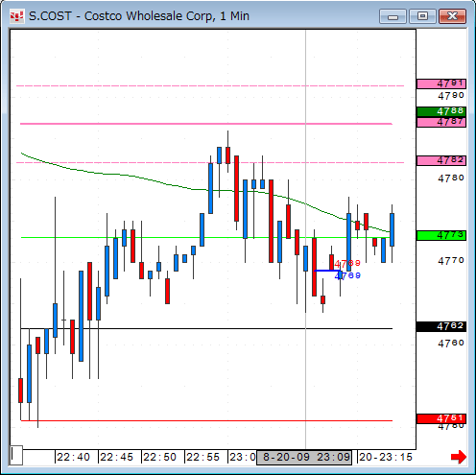Screen dimensions: 476x475
Task: Click the 4782 pink price label
Action: pyautogui.click(x=441, y=160)
